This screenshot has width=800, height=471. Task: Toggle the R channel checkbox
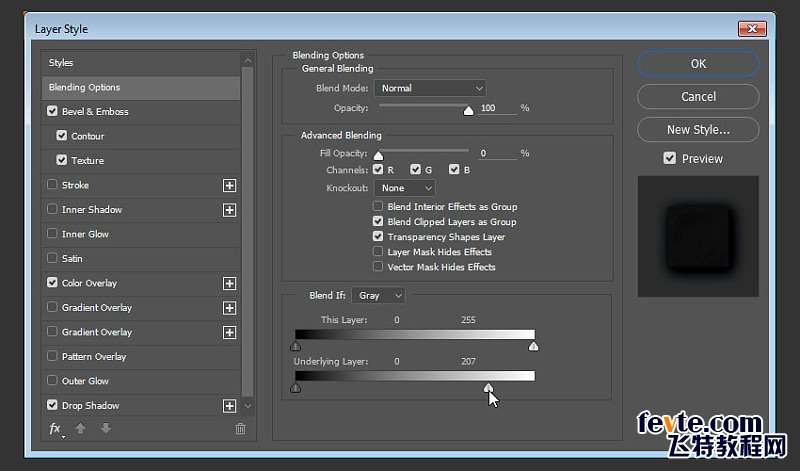[378, 169]
